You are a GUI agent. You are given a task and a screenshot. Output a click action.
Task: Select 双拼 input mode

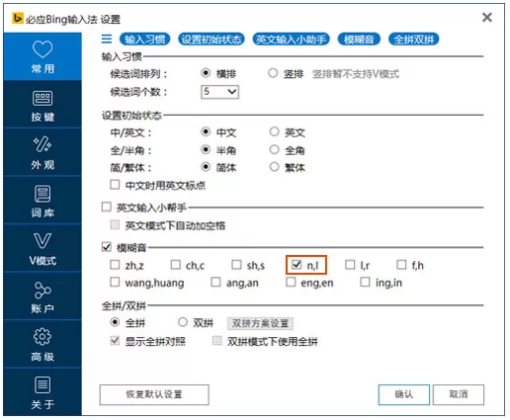[x=183, y=322]
